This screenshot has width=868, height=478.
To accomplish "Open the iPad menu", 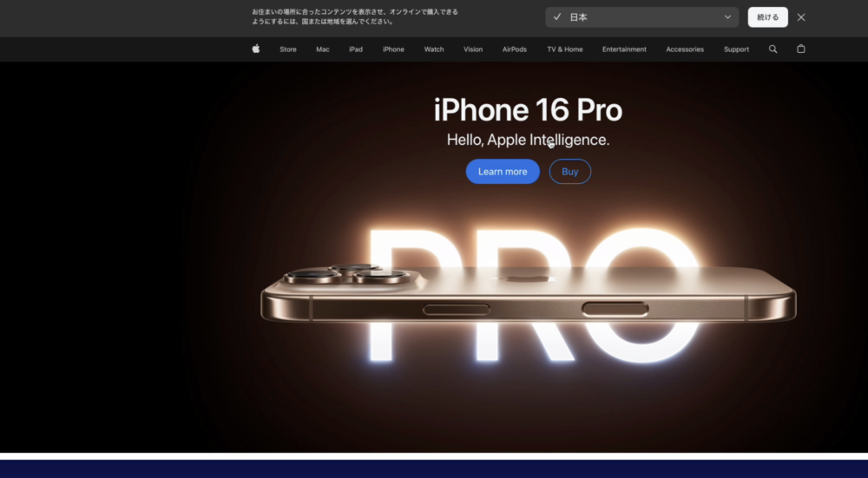I will 356,49.
